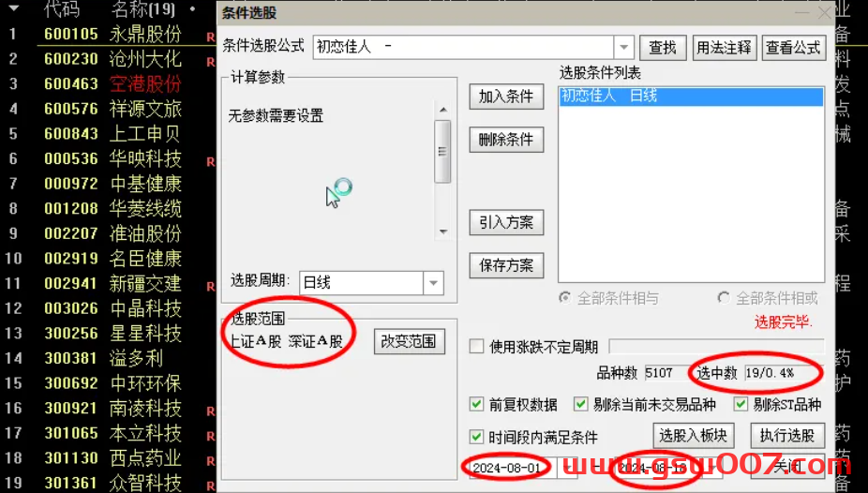Click the 查找 button

(663, 48)
